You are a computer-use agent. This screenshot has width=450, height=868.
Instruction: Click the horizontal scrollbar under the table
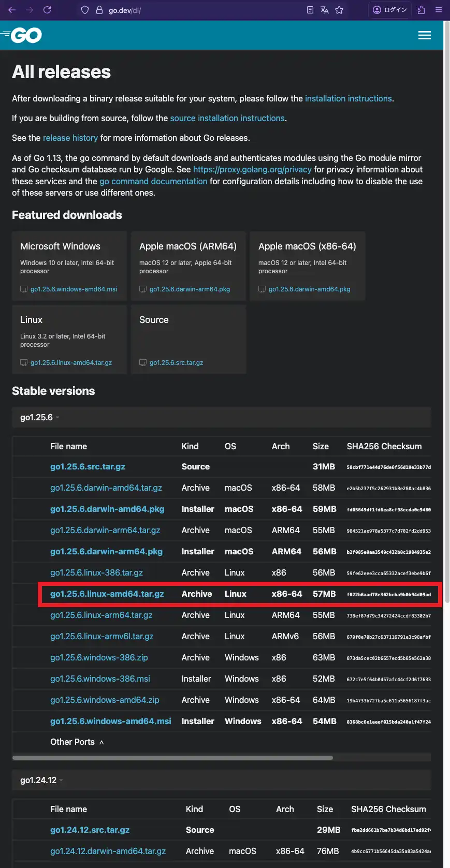(x=172, y=758)
